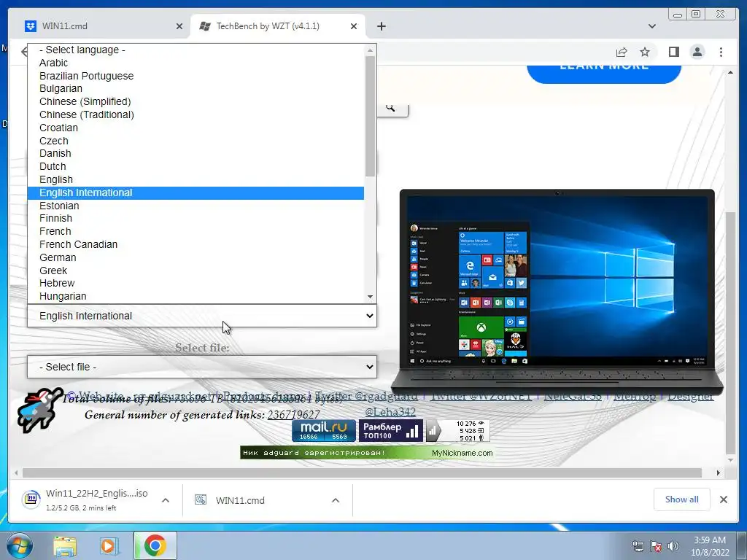
Task: Toggle the browser side panel
Action: click(673, 52)
